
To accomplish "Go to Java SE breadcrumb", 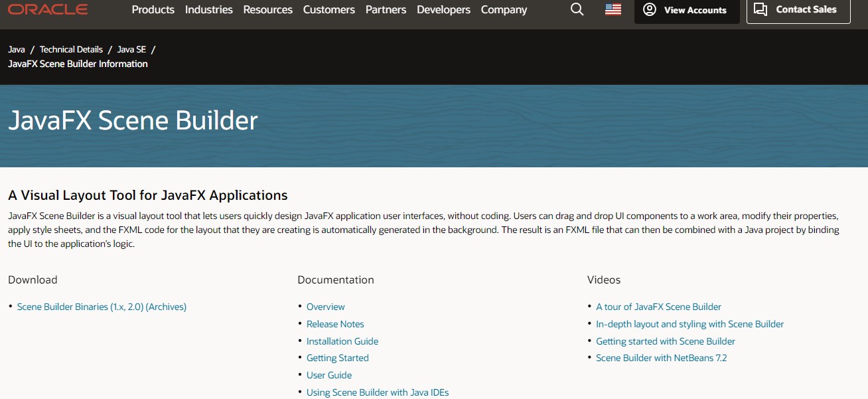I will (x=131, y=49).
